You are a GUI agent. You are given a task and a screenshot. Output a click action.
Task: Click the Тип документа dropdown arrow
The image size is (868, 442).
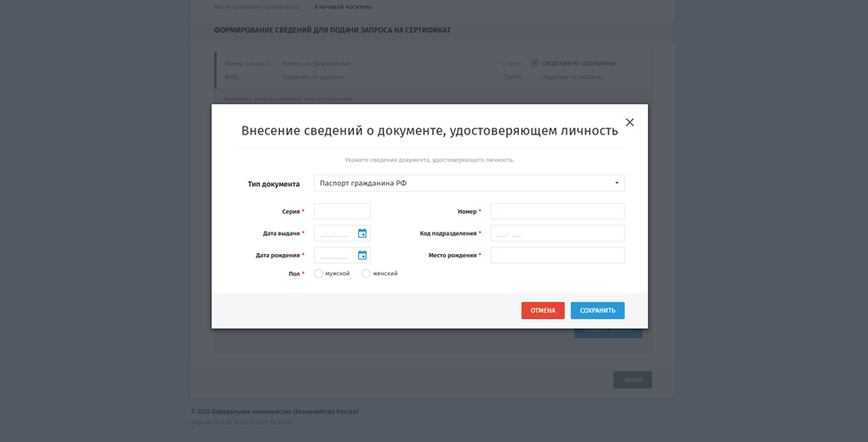(x=616, y=184)
